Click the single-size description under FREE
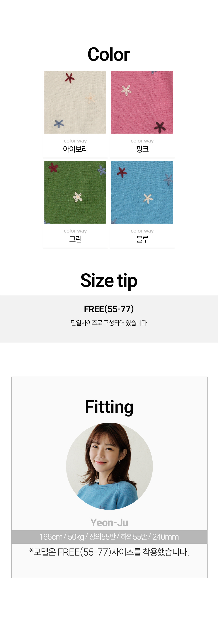The height and width of the screenshot is (644, 218). coord(109,323)
